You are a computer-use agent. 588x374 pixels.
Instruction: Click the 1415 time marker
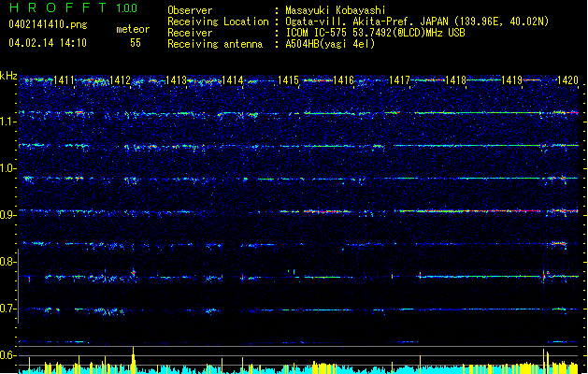click(x=288, y=80)
